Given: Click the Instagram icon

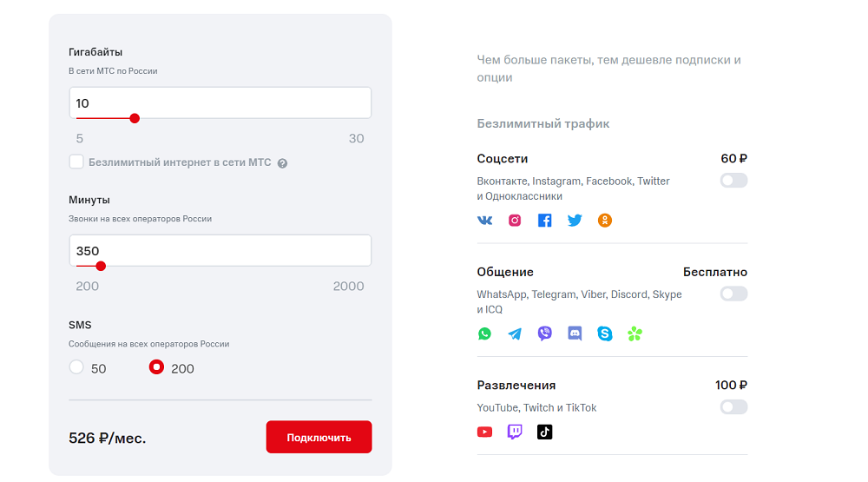Looking at the screenshot, I should (515, 221).
